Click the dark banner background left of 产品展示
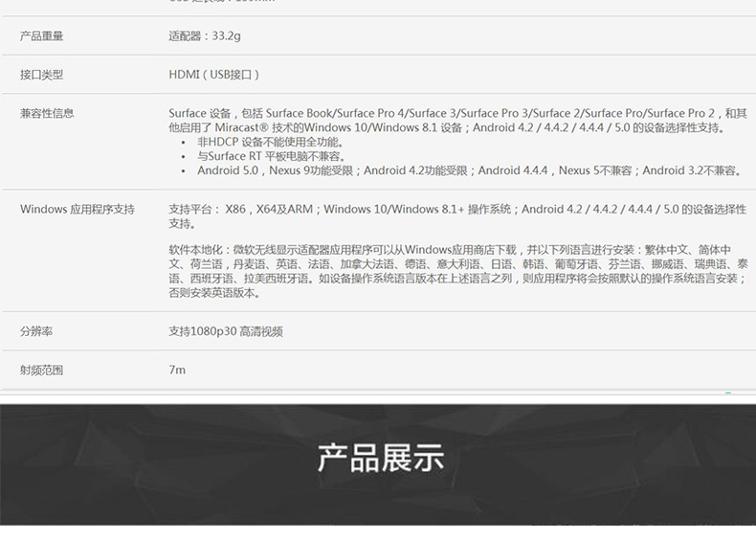The height and width of the screenshot is (540, 756). (144, 460)
